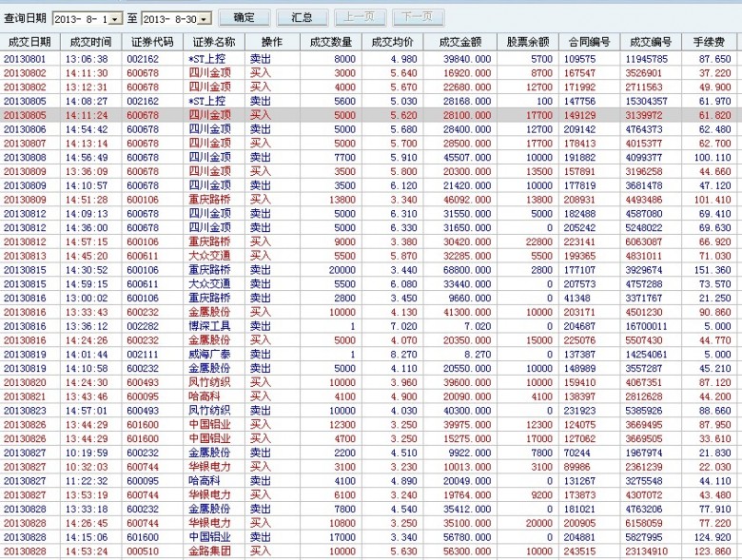The height and width of the screenshot is (560, 742).
Task: Select 威海广泰 stock name cell
Action: pos(209,355)
